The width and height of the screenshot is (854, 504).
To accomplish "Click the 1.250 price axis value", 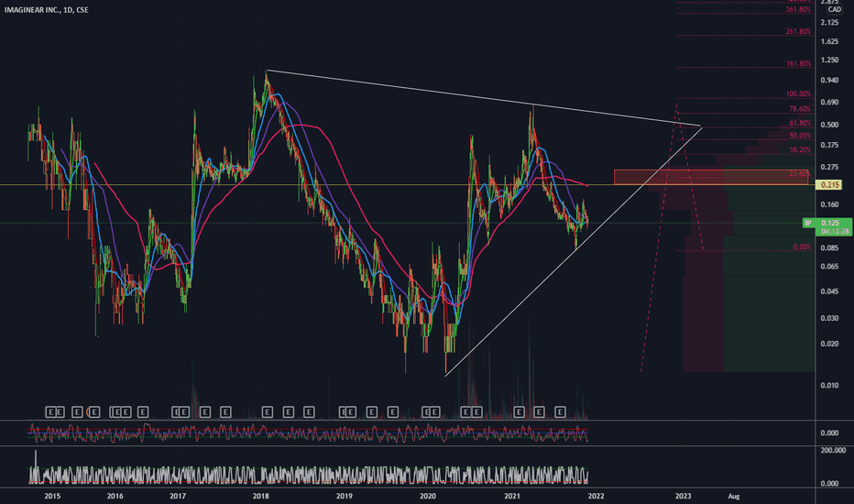I will [x=829, y=60].
